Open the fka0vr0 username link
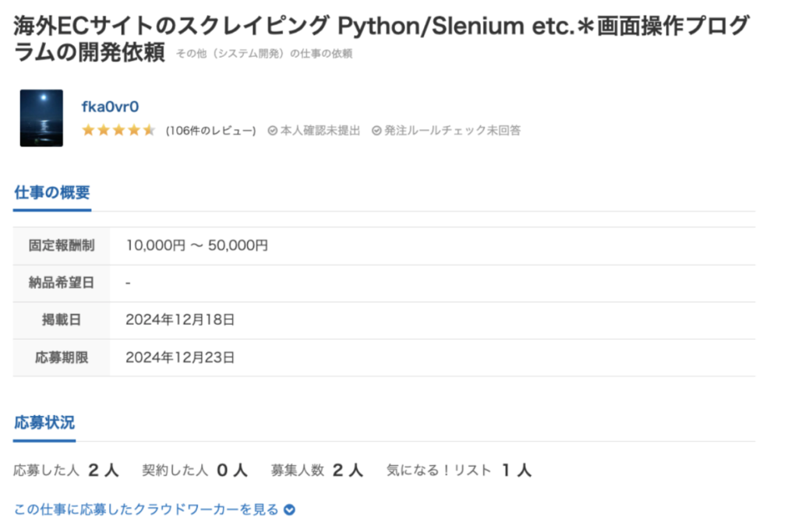The width and height of the screenshot is (798, 532). 110,107
